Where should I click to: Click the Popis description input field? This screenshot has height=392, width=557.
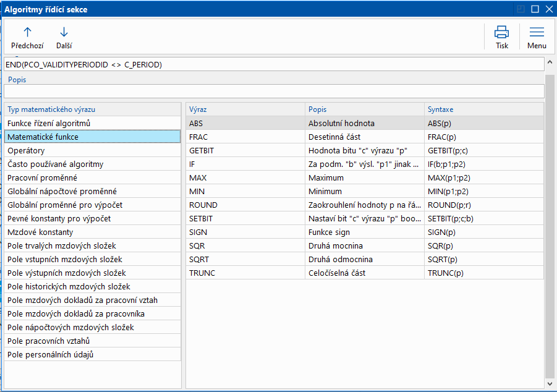[x=274, y=91]
